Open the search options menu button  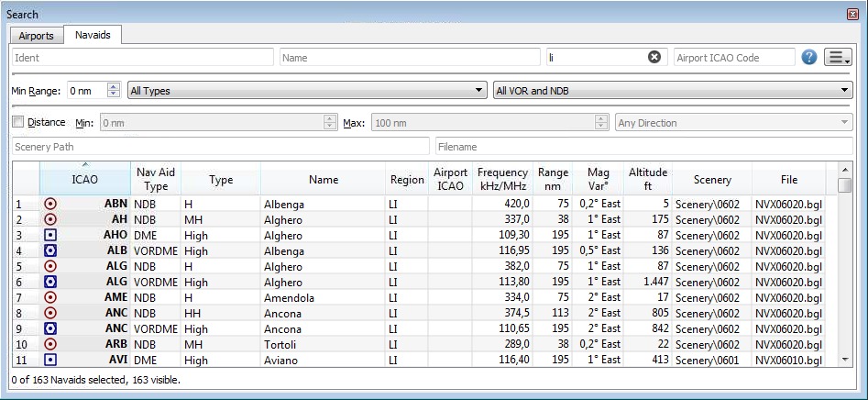838,57
